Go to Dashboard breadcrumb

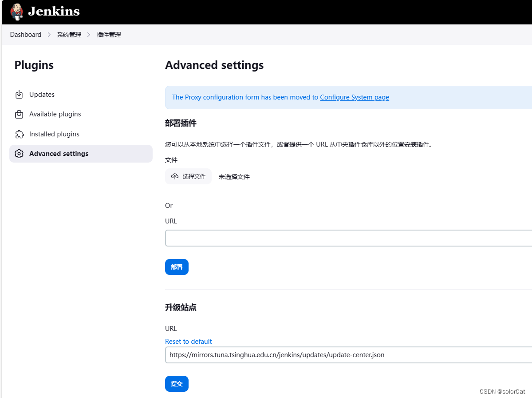[26, 35]
